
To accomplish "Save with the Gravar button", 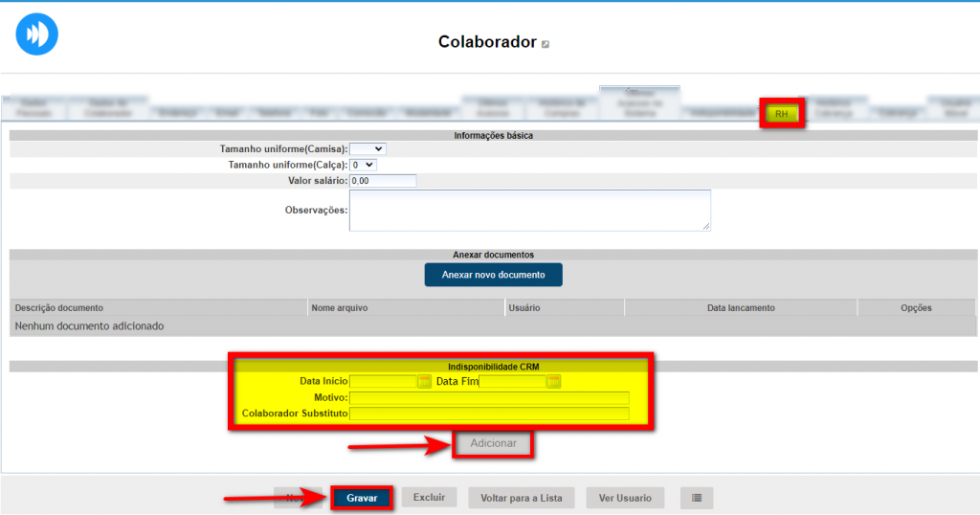I will click(362, 498).
